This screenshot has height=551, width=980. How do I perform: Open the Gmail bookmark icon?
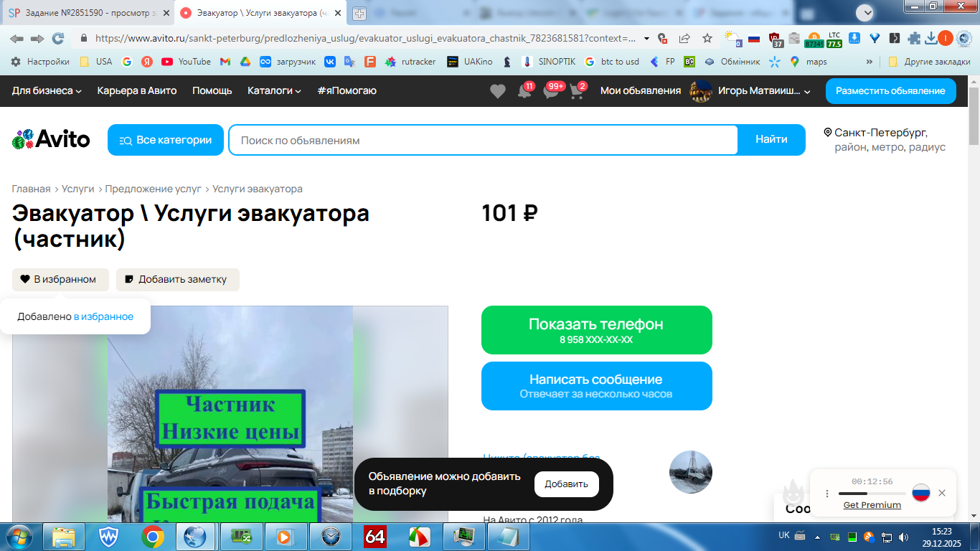click(x=225, y=62)
